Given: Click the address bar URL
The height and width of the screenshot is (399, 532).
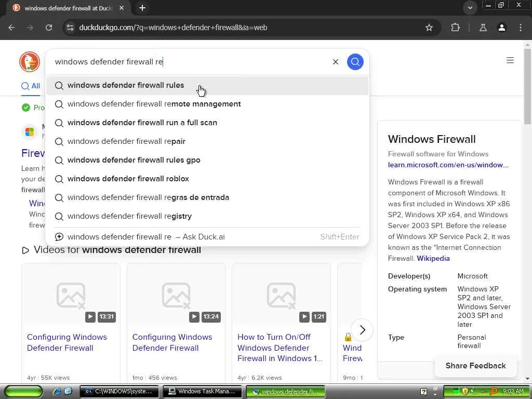Looking at the screenshot, I should click(x=173, y=28).
